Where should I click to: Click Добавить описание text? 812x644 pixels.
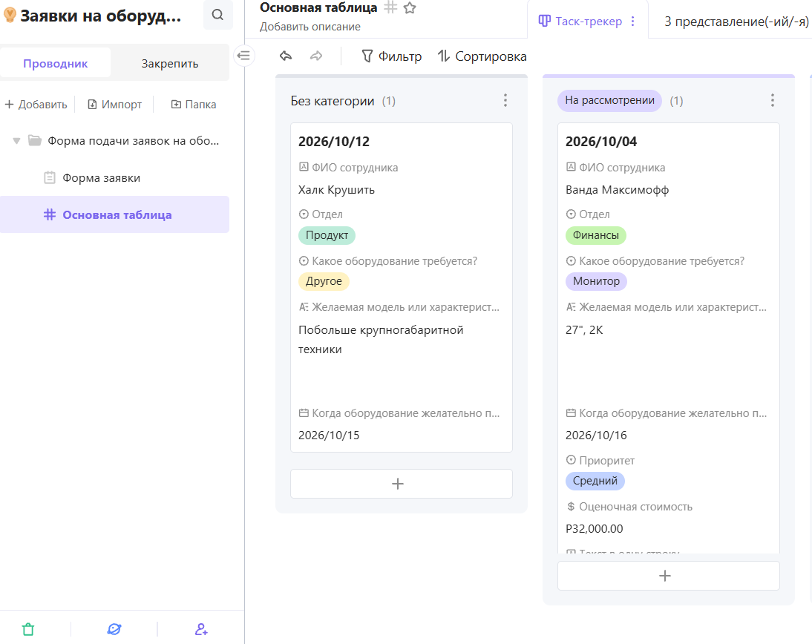point(310,27)
